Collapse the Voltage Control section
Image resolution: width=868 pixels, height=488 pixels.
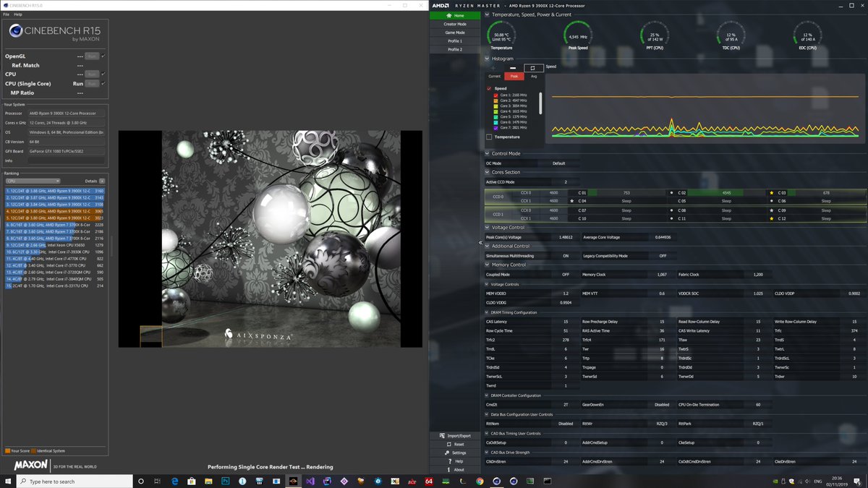488,227
